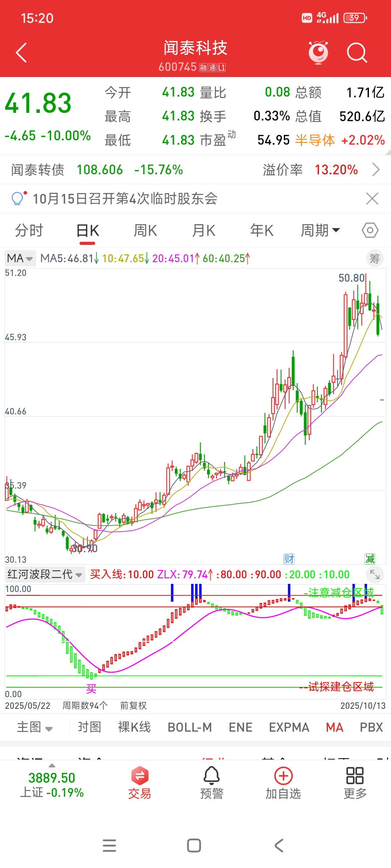This screenshot has height=868, width=391.
Task: Tap Android recent apps menu button
Action: coord(109,846)
